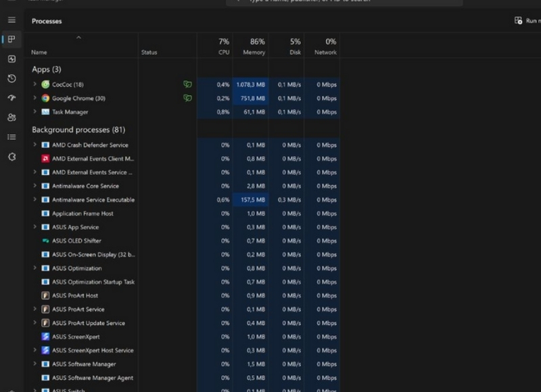Expand the Task Manager app row
The image size is (541, 392).
click(34, 112)
